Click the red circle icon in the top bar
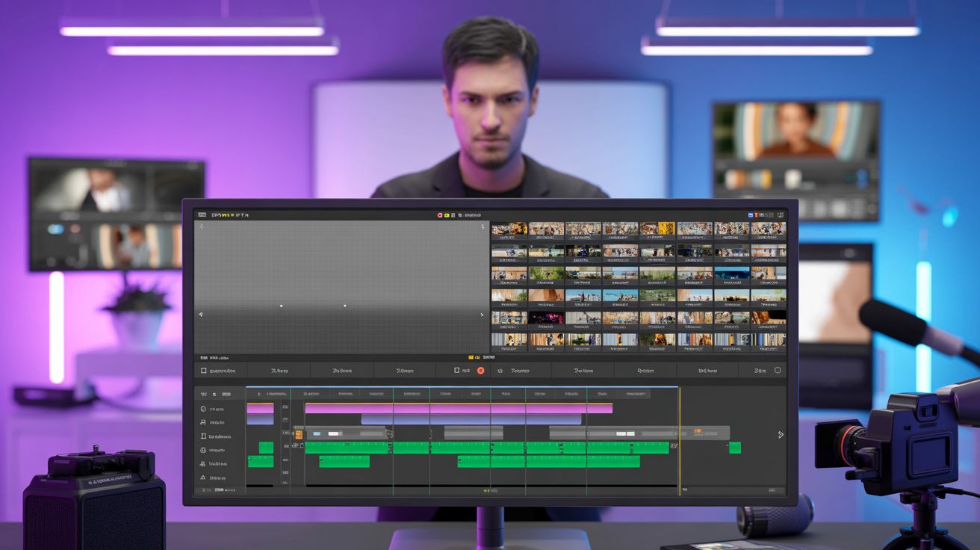This screenshot has width=980, height=550. coord(439,215)
